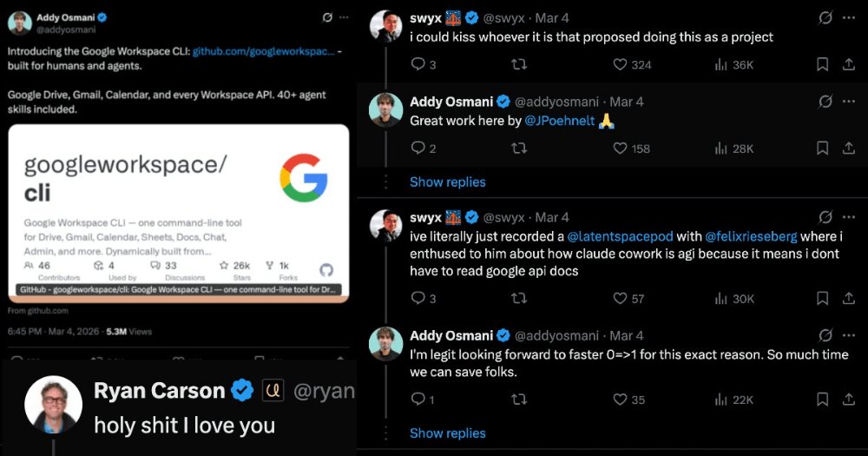Open @felixrieseberg profile mention
Viewport: 868px width, 456px height.
tap(751, 236)
